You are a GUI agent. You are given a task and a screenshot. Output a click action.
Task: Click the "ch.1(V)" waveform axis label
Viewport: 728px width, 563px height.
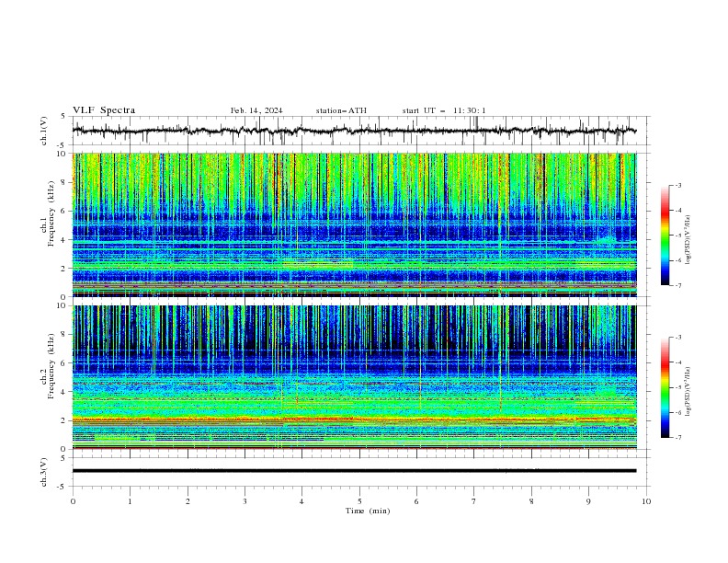tap(44, 131)
